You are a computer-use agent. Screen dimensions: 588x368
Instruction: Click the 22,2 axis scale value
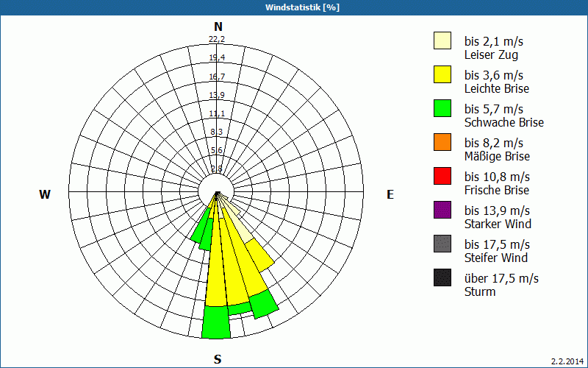coord(217,39)
